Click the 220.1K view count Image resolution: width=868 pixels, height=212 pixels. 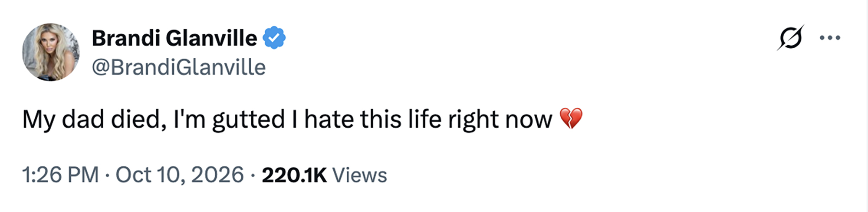coord(294,175)
